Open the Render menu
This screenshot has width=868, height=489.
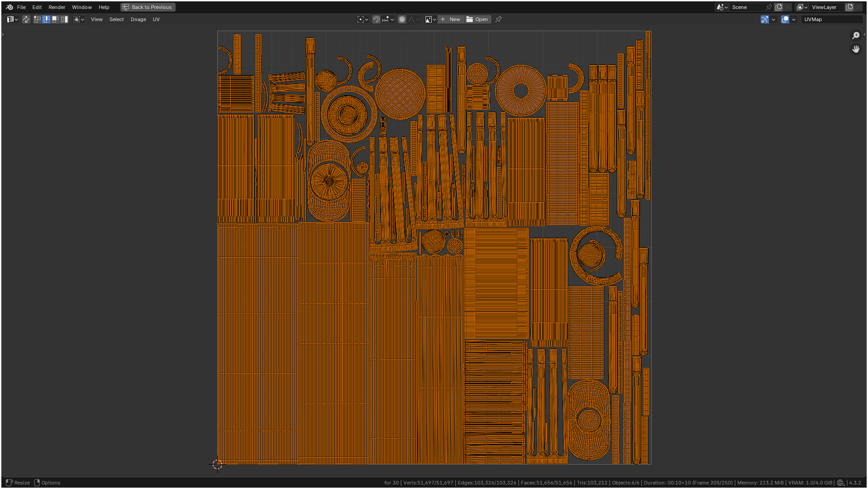[57, 7]
